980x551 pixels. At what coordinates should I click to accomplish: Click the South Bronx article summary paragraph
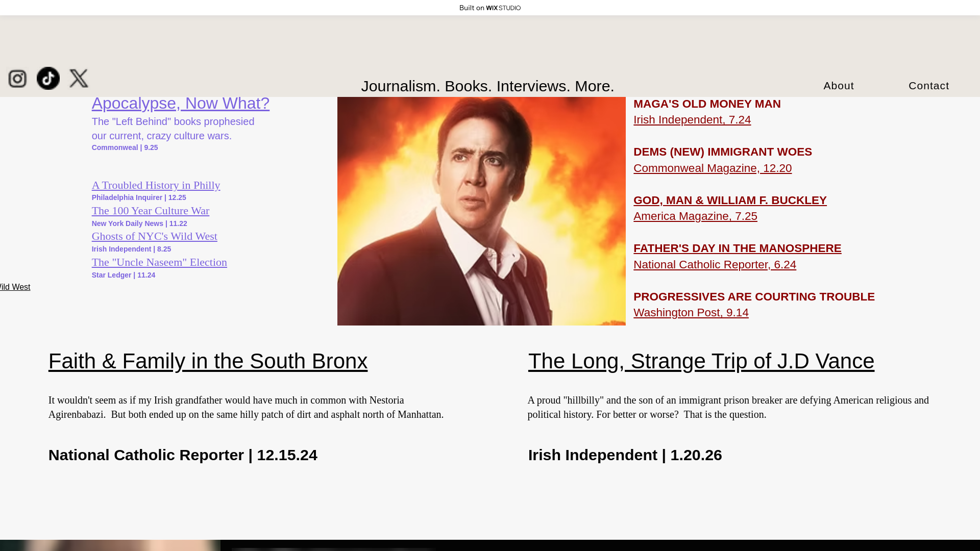click(246, 408)
